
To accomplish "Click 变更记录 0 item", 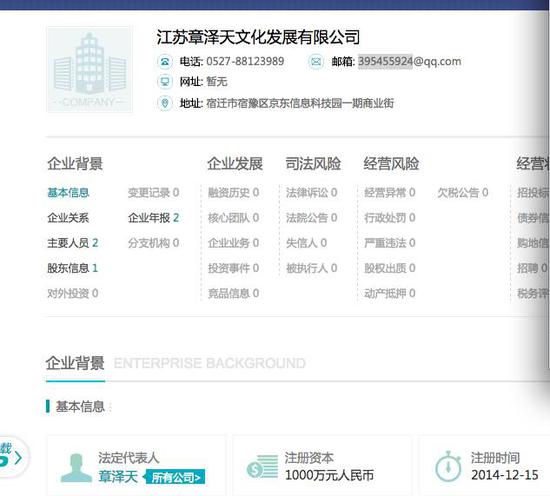I will point(153,193).
